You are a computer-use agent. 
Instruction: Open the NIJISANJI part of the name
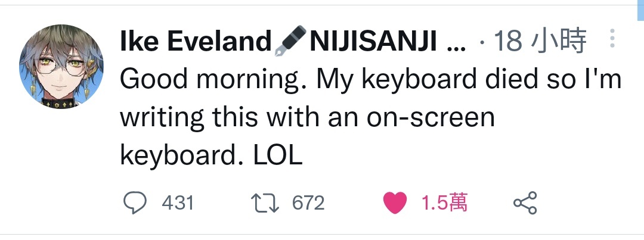[373, 41]
